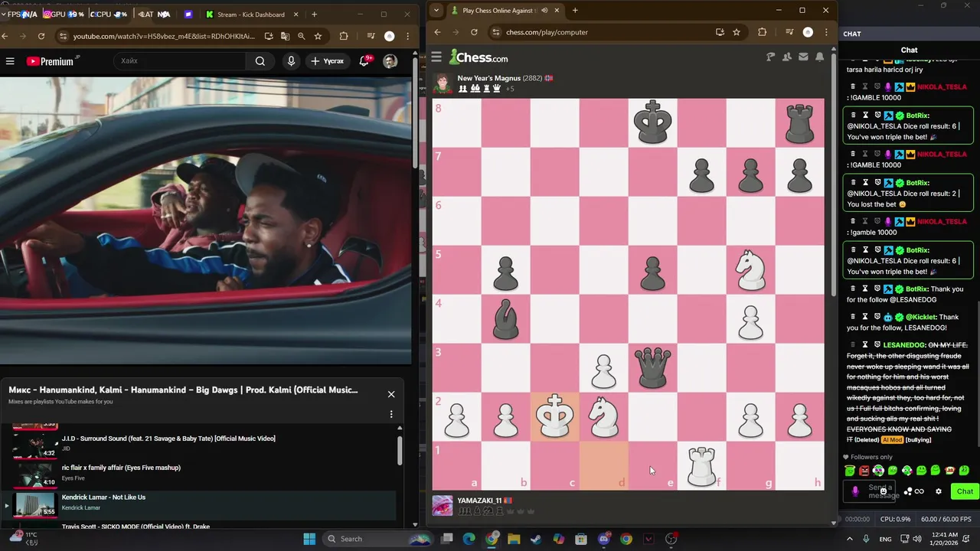The image size is (980, 551).
Task: Select the white king on c2
Action: (x=554, y=416)
